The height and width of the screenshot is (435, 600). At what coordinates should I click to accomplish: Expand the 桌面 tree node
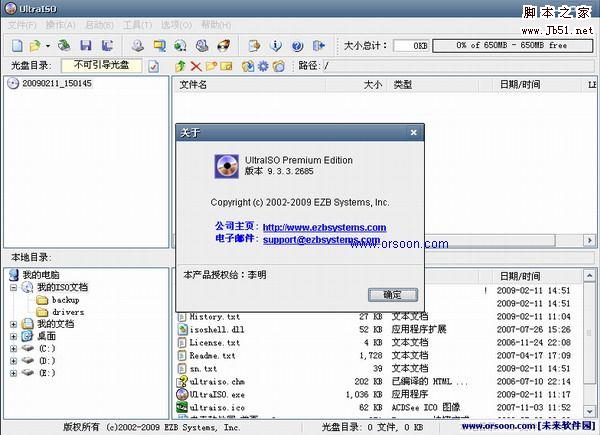[13, 337]
